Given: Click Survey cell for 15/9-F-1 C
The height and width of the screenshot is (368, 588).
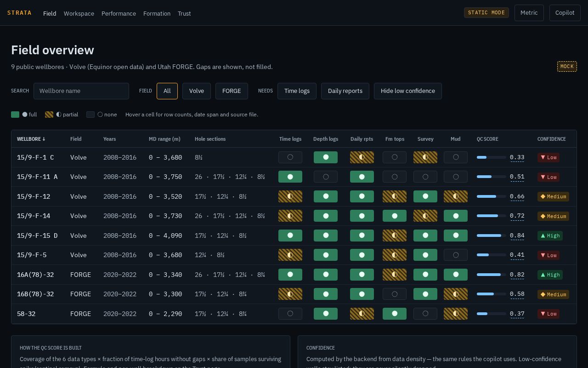Looking at the screenshot, I should coord(425,157).
